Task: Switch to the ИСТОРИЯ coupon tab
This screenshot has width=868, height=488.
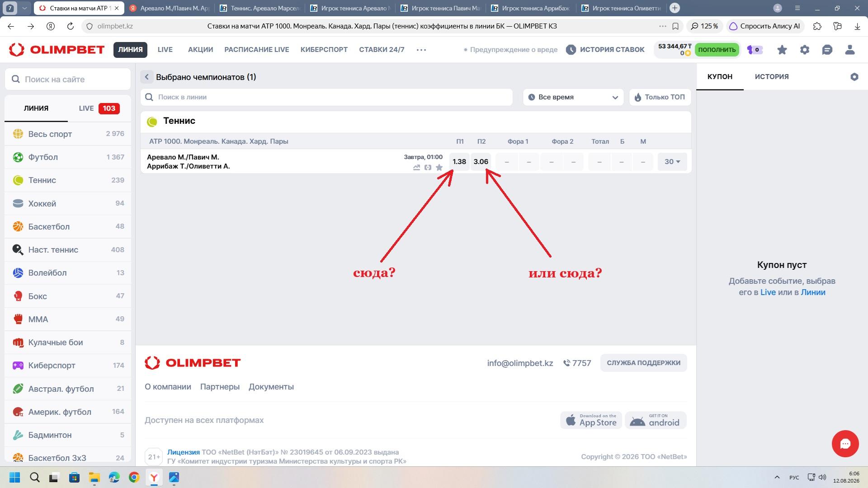Action: tap(772, 77)
